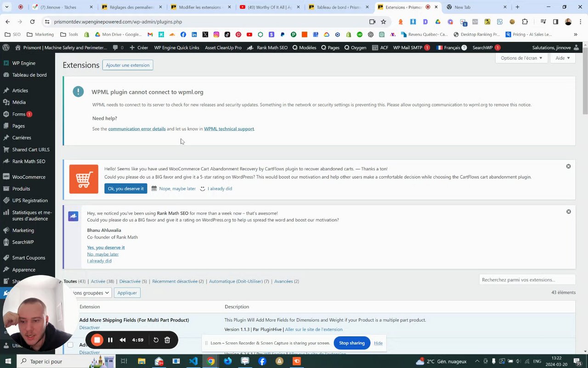Show hidden system tray icons
The width and height of the screenshot is (588, 368).
pos(477,361)
